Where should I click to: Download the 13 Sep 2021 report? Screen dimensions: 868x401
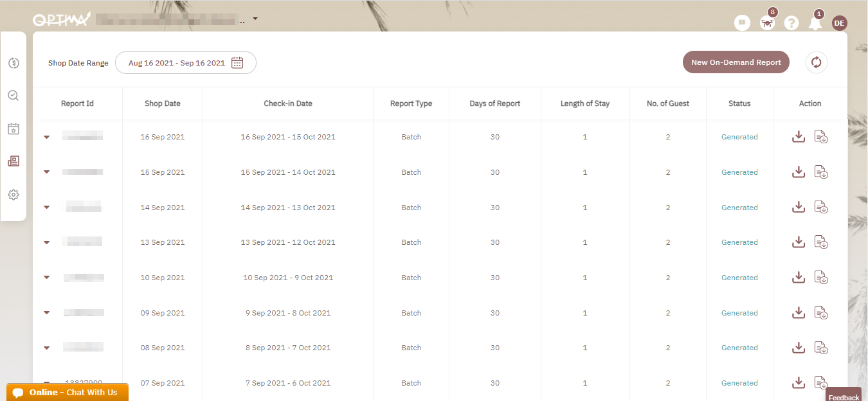tap(799, 242)
